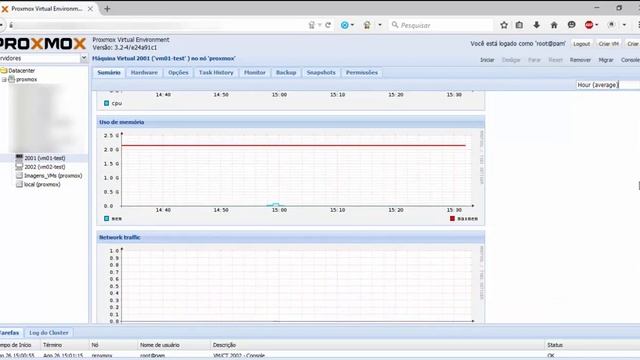This screenshot has width=640, height=360.
Task: Click the search magnifier icon
Action: [x=395, y=25]
